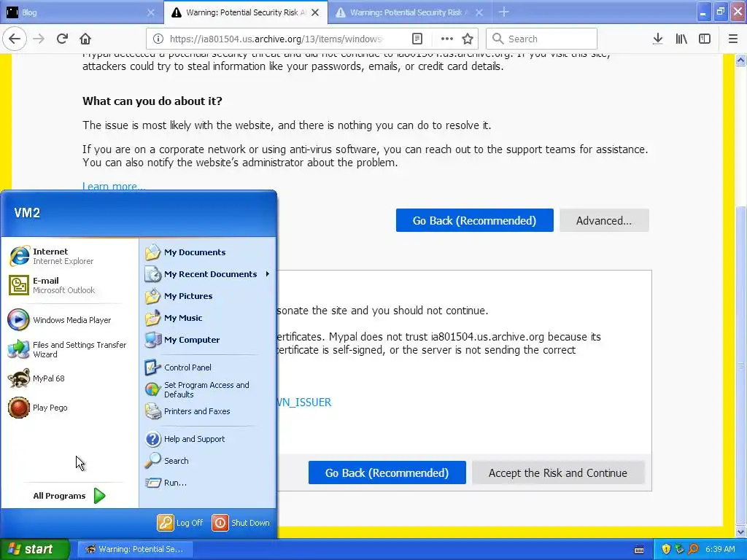Toggle reader view icon in address bar
Viewport: 747px width, 560px height.
(417, 39)
